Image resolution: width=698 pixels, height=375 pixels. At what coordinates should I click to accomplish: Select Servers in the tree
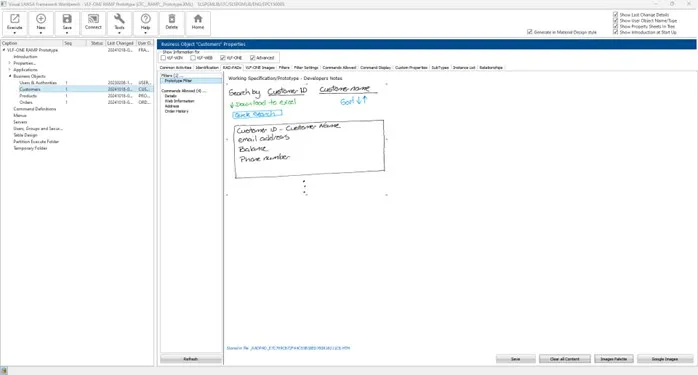(x=20, y=122)
